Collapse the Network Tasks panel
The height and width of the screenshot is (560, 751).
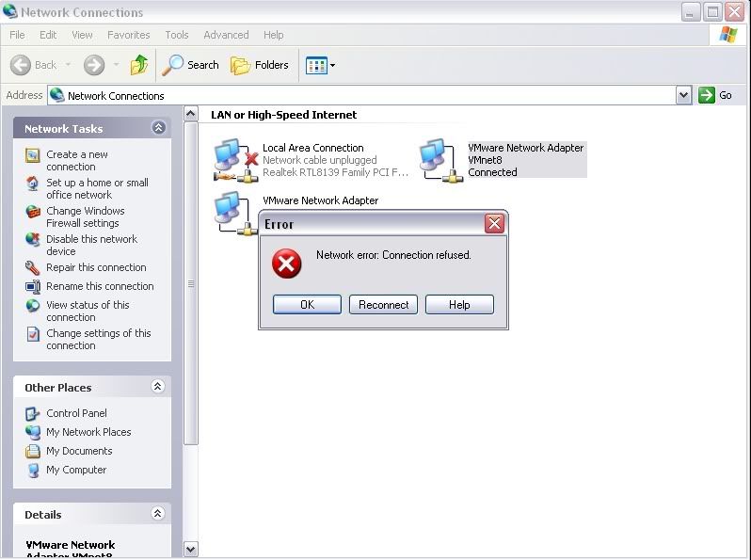click(x=158, y=128)
